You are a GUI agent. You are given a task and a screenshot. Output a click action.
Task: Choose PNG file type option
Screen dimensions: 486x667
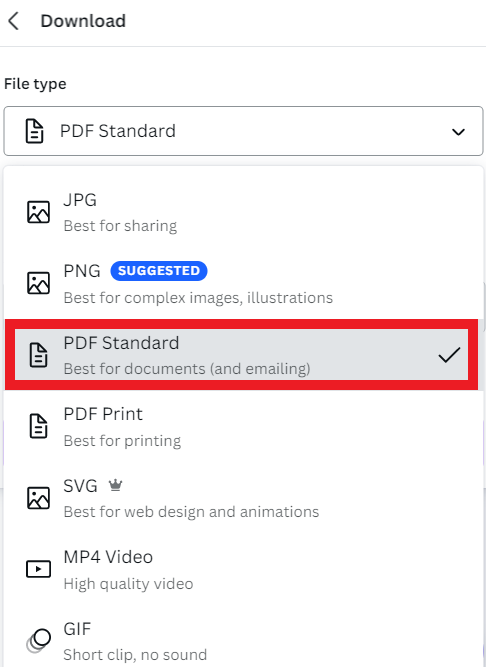point(243,283)
